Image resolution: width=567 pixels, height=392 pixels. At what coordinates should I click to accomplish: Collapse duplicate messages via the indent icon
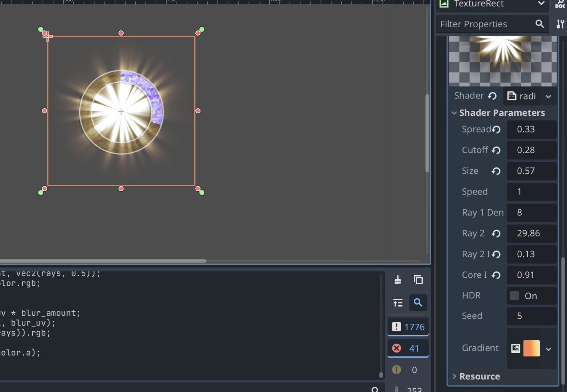point(398,302)
